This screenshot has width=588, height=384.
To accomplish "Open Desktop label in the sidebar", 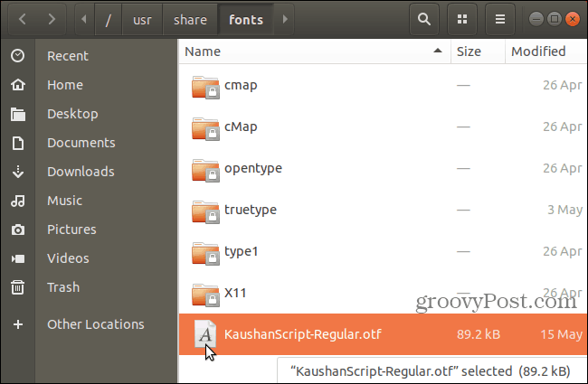I will 72,114.
